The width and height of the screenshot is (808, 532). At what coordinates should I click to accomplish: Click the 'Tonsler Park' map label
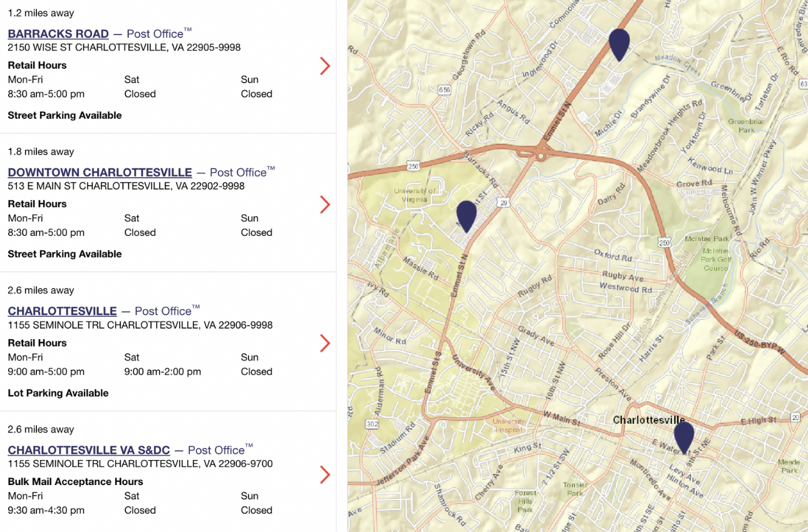(574, 489)
